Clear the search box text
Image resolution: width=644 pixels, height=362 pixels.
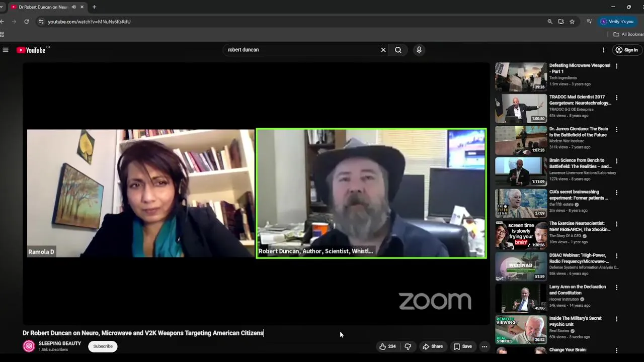pos(383,50)
